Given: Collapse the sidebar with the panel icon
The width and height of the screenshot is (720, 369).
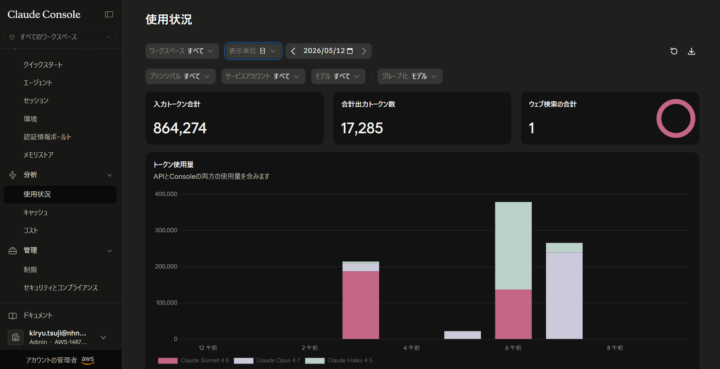Looking at the screenshot, I should [109, 14].
